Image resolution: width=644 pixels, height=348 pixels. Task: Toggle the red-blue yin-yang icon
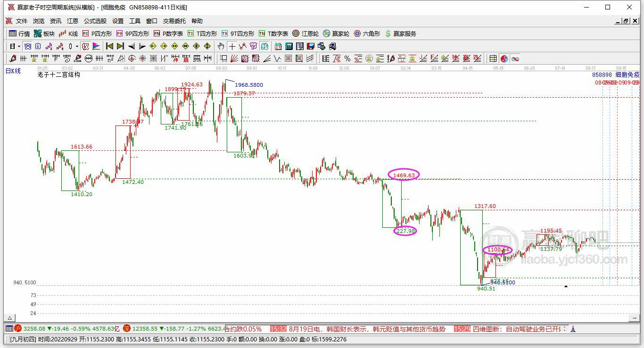[504, 58]
